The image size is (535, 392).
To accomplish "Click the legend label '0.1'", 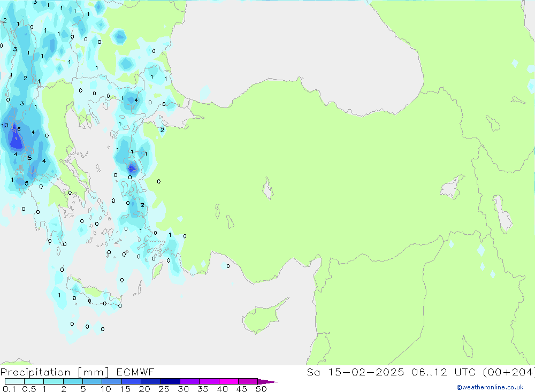I will pyautogui.click(x=9, y=389).
